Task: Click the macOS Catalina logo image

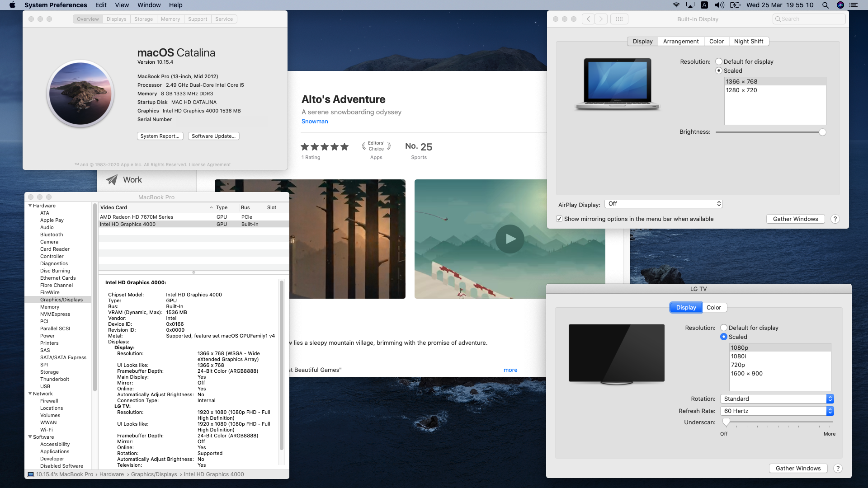Action: 80,94
